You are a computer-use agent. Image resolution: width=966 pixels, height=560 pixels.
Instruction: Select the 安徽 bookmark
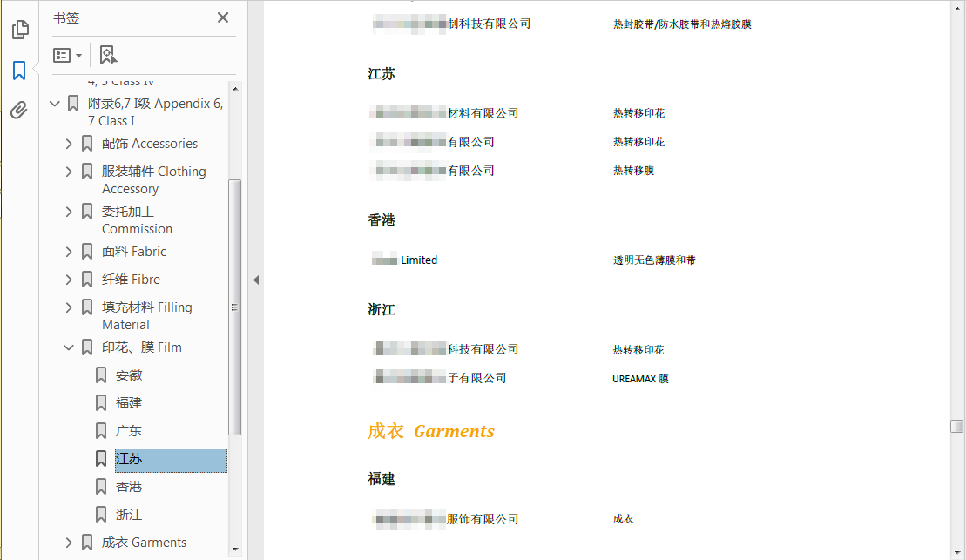point(129,375)
